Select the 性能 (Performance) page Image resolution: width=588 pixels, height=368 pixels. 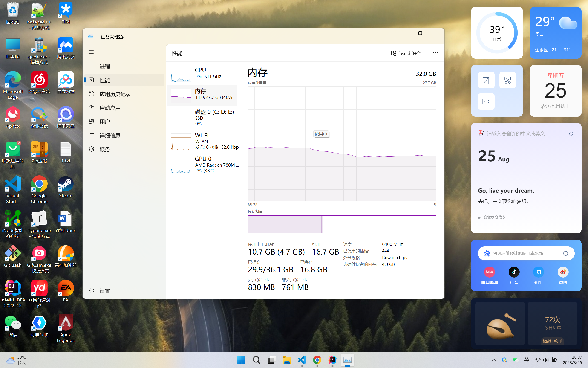[x=124, y=80]
